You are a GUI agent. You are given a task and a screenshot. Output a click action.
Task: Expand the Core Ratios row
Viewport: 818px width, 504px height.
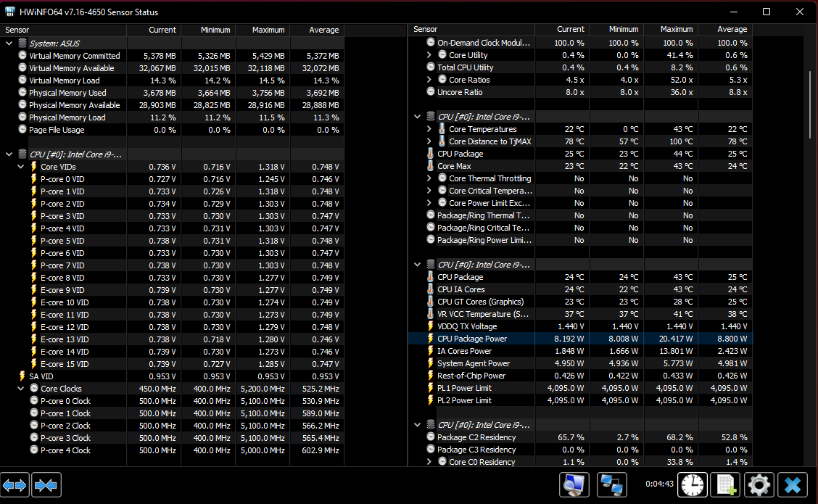pyautogui.click(x=429, y=79)
